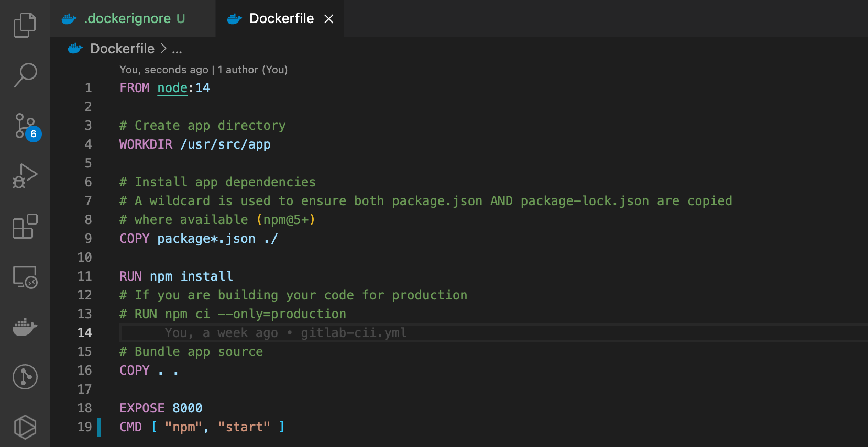Open the Explorer view in activity bar
Viewport: 868px width, 447px height.
click(x=25, y=25)
